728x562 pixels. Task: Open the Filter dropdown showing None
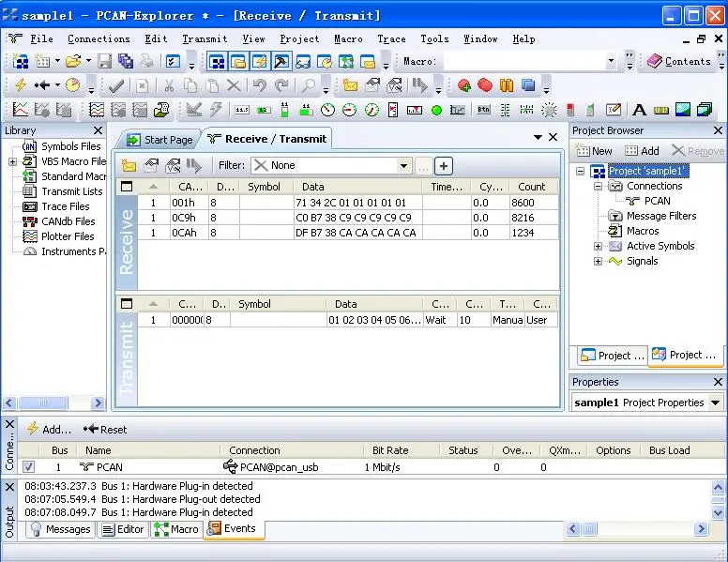(x=403, y=165)
